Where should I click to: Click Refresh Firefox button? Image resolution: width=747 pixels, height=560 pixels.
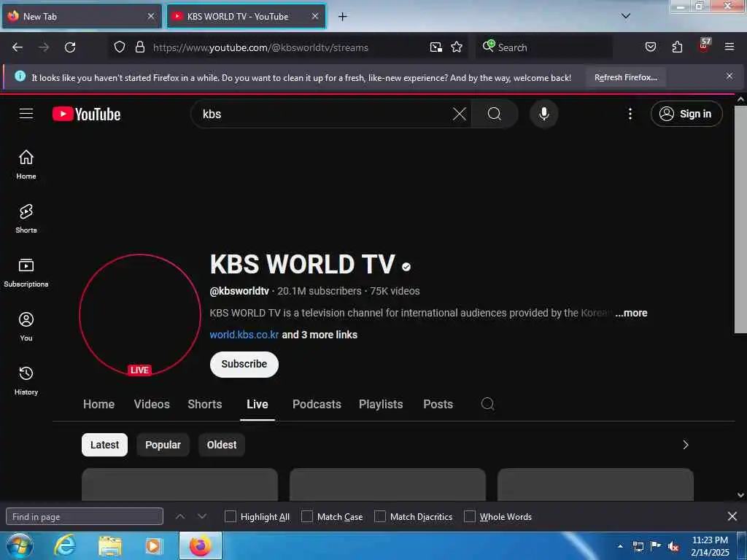point(625,77)
